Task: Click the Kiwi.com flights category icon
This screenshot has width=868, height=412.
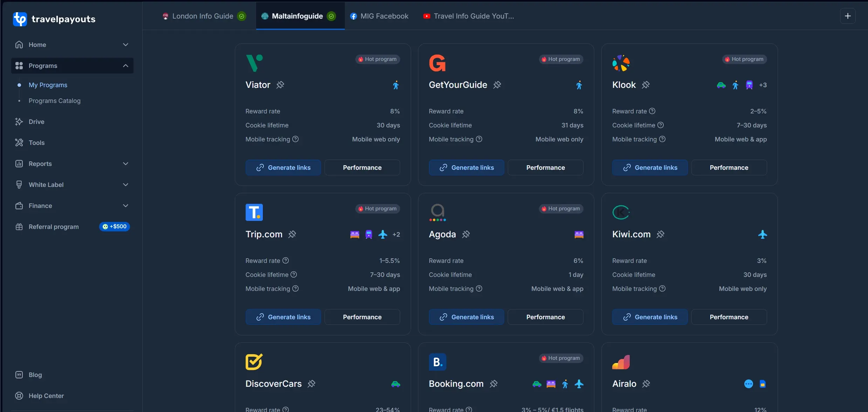Action: coord(763,235)
